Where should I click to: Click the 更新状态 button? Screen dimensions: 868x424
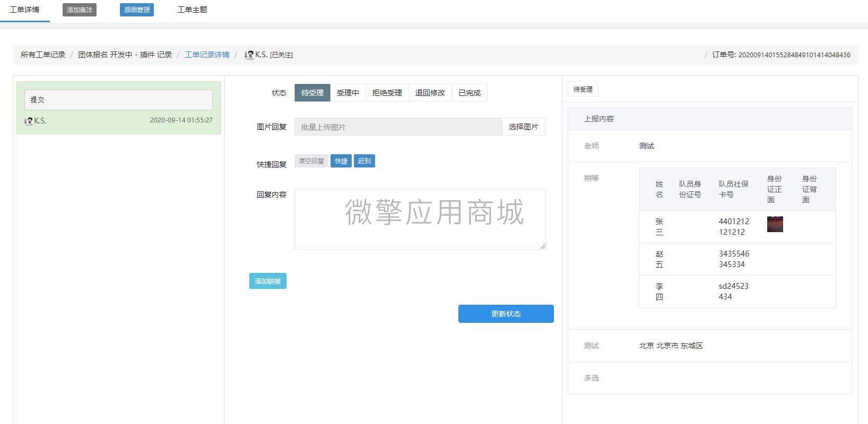tap(506, 314)
